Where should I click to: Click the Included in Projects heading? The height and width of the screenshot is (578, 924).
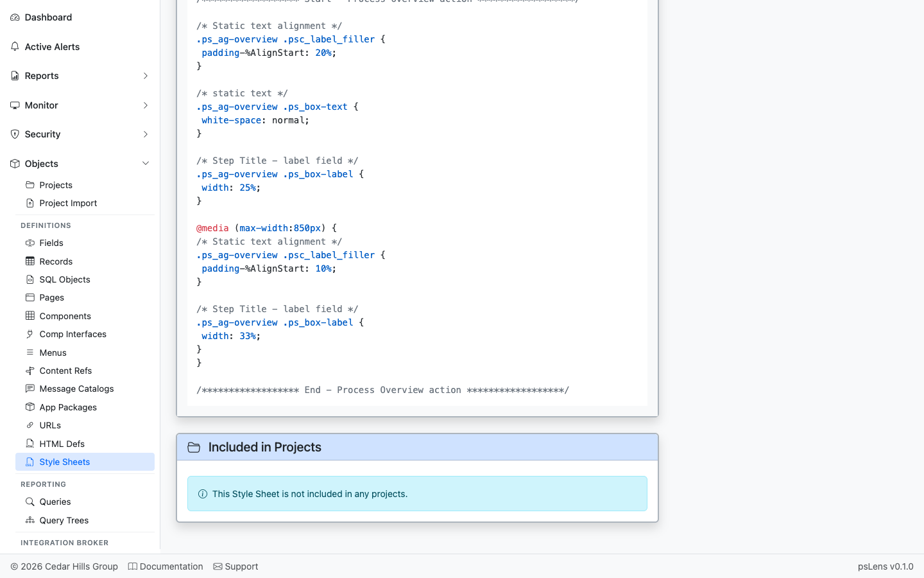(x=264, y=447)
